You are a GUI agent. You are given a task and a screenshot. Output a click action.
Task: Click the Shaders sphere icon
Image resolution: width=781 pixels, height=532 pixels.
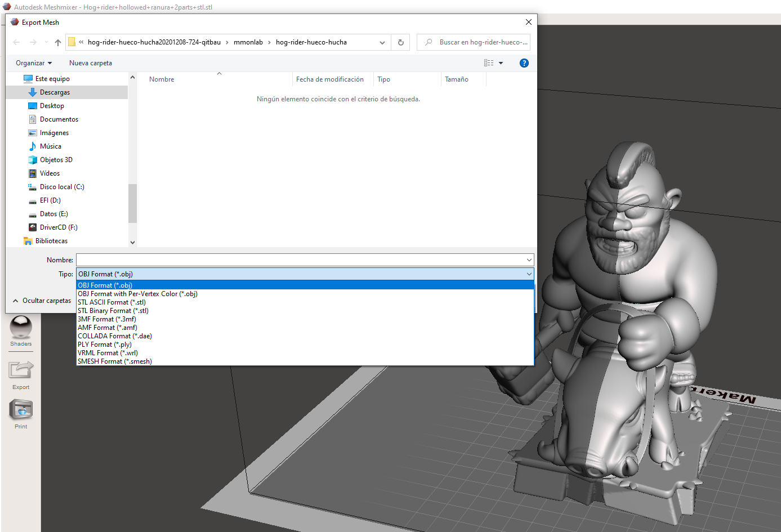coord(21,327)
